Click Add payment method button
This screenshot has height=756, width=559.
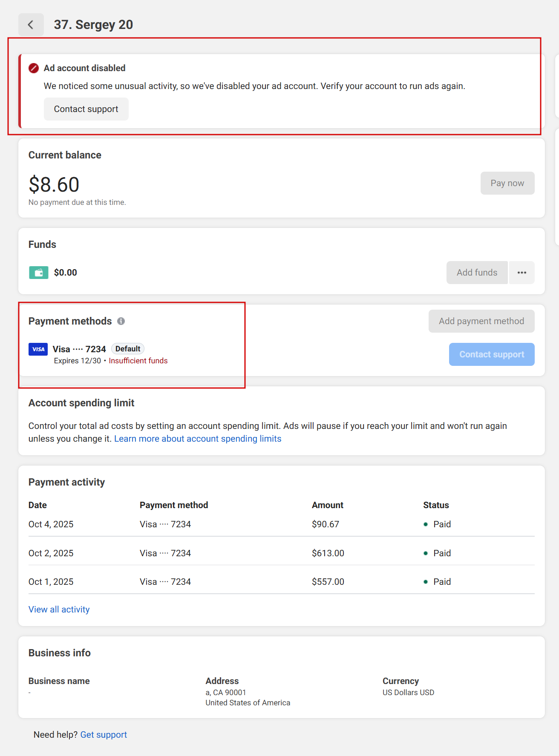(x=481, y=321)
